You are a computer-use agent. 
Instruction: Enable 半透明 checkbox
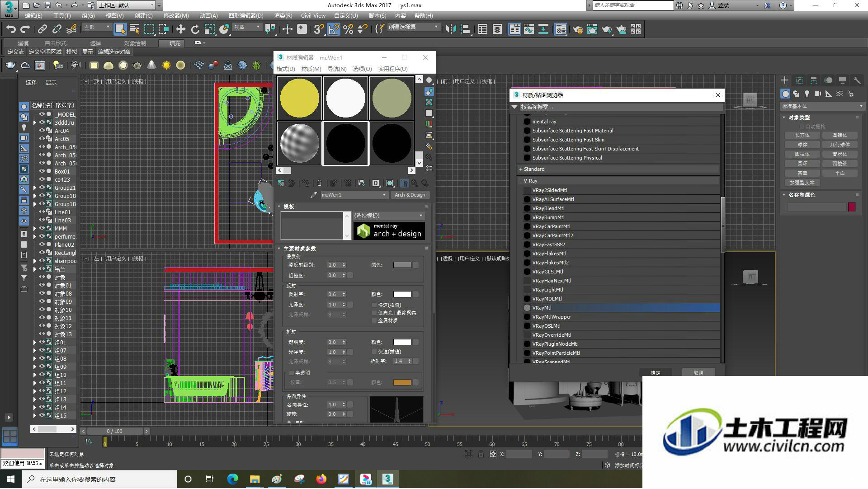(292, 373)
